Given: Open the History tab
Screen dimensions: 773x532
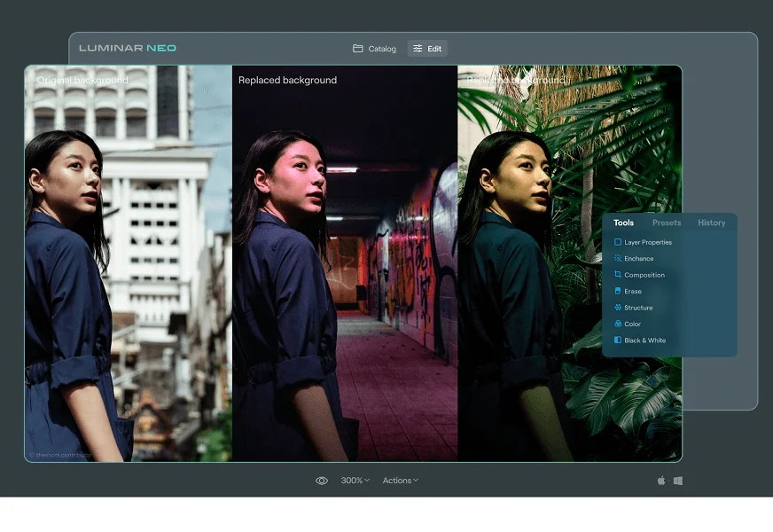Looking at the screenshot, I should pos(711,223).
